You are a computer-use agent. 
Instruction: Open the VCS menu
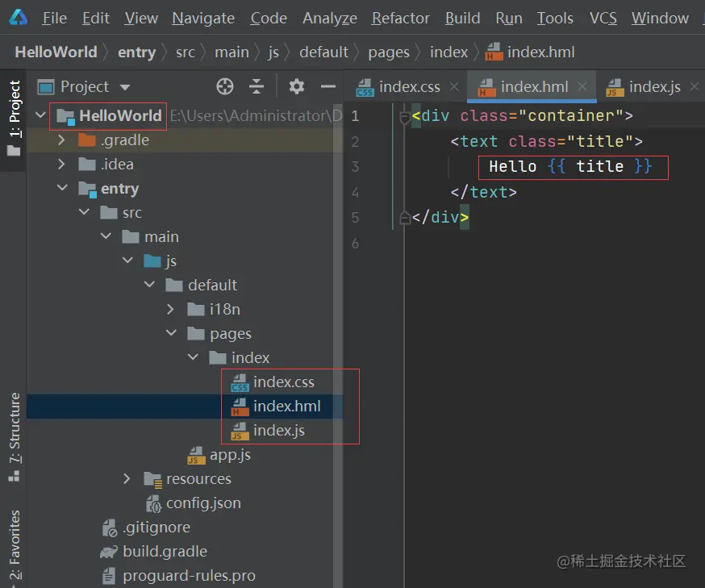[x=603, y=18]
